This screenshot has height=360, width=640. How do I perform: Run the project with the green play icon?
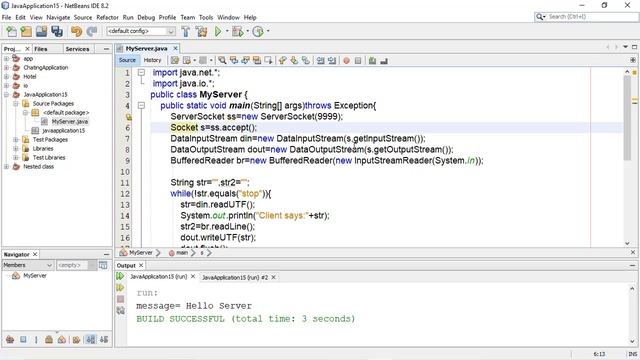click(x=218, y=31)
